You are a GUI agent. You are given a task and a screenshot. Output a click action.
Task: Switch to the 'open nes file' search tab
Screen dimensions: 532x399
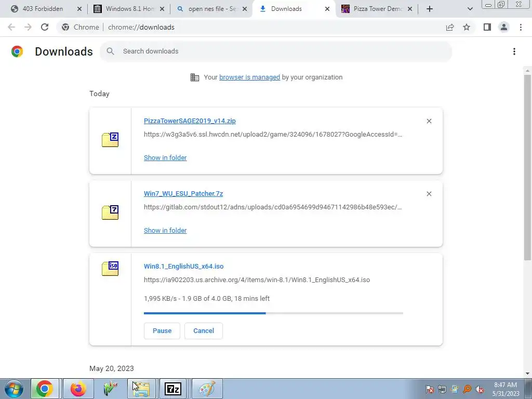pyautogui.click(x=212, y=9)
